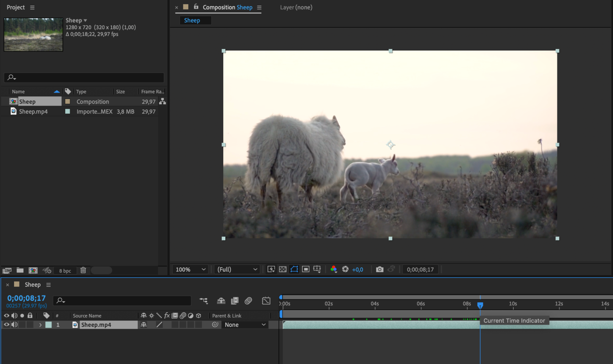Switch to the Layer (none) tab
This screenshot has width=613, height=364.
tap(296, 7)
